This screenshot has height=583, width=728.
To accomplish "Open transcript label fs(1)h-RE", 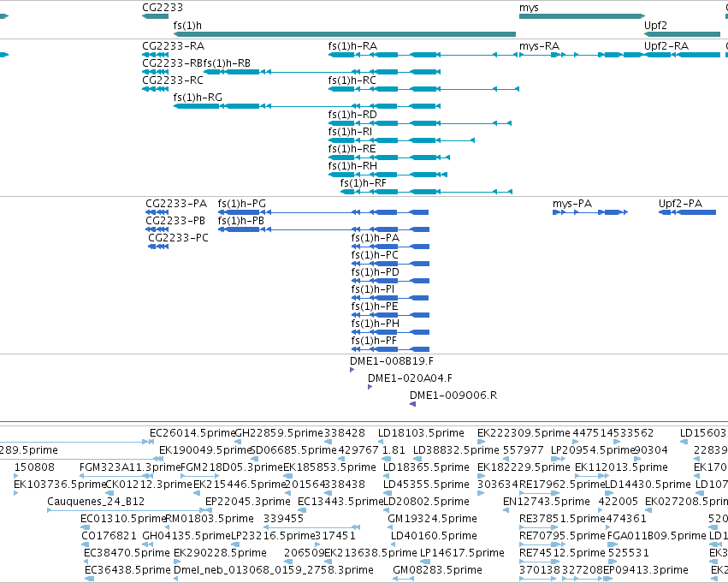I will tap(352, 149).
